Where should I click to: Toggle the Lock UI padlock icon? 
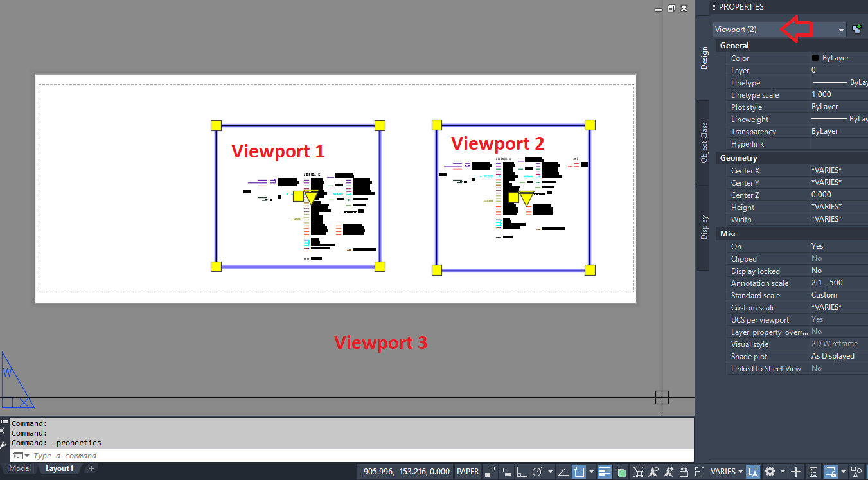[684, 471]
